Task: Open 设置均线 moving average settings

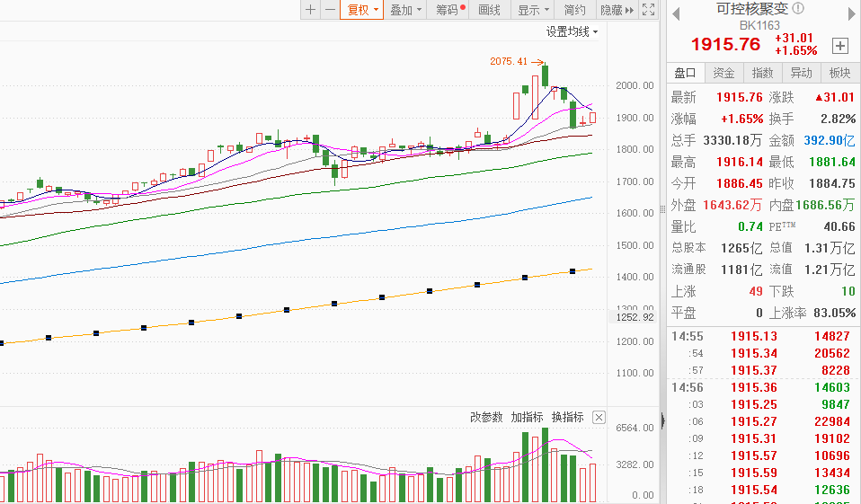Action: coord(572,31)
